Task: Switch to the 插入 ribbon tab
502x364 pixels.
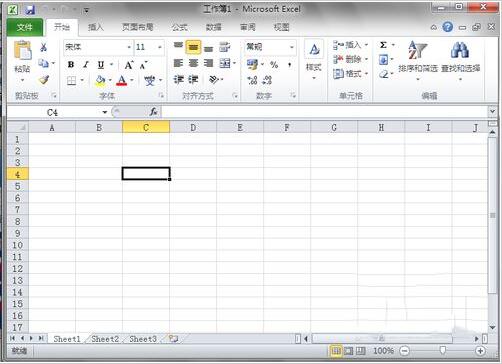Action: 96,27
